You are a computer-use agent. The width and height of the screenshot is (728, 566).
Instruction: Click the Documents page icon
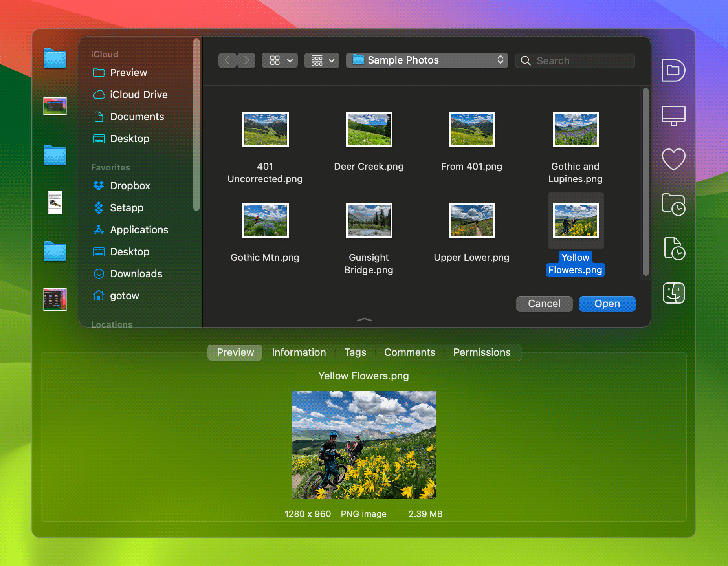[x=99, y=117]
